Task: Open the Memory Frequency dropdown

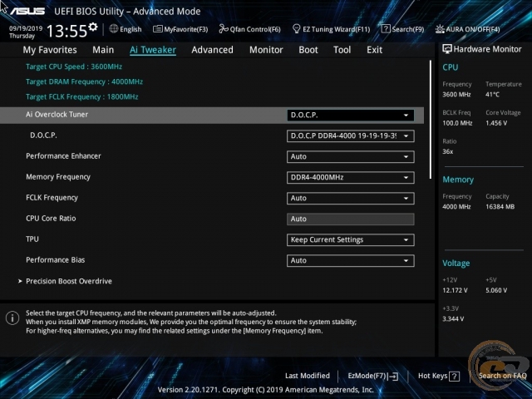Action: click(351, 177)
